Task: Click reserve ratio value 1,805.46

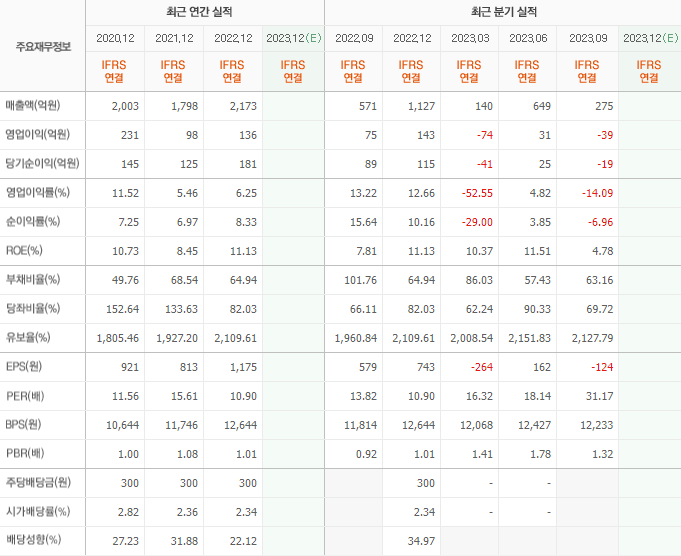Action: [118, 338]
